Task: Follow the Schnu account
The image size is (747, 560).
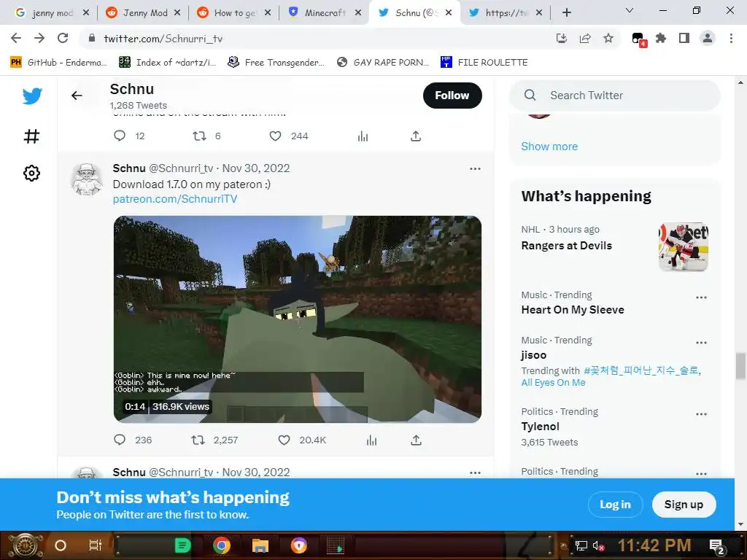Action: click(x=452, y=96)
